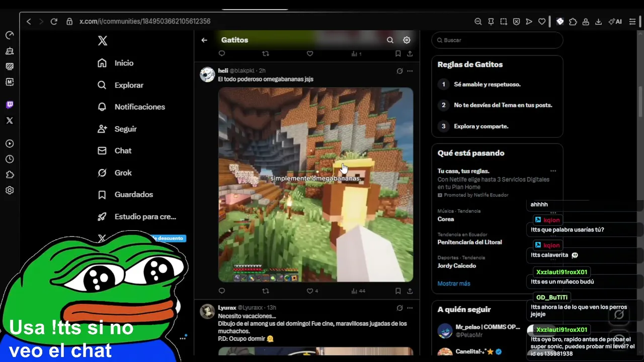The image size is (644, 362).
Task: Open Chat in the X navigation
Action: coord(115,150)
